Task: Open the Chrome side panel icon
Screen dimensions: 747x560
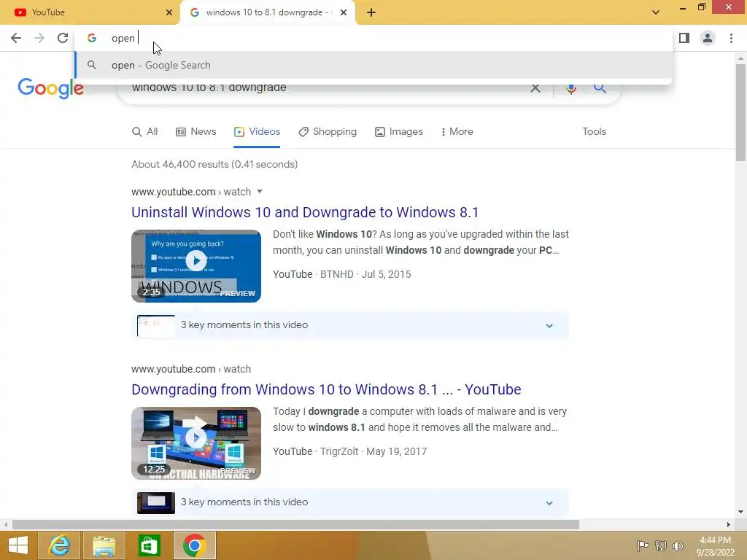Action: [684, 38]
